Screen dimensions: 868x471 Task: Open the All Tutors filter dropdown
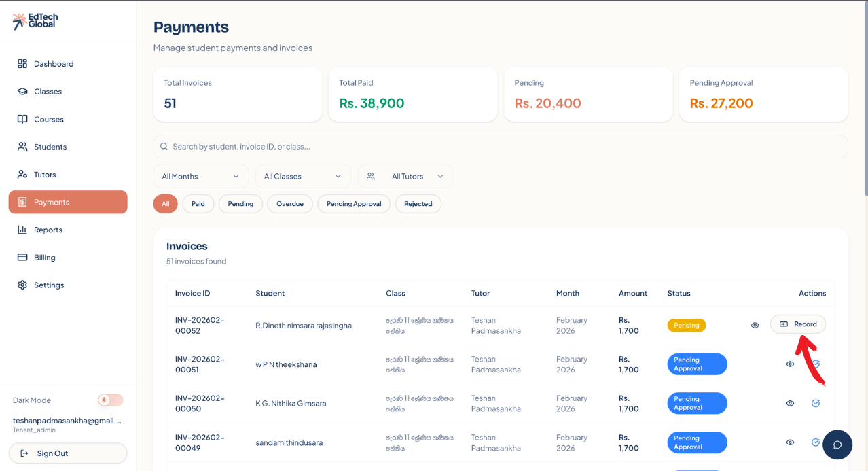pos(405,177)
